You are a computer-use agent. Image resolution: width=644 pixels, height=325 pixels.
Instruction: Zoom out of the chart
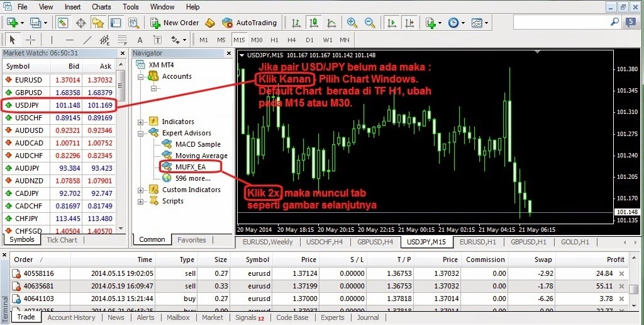pyautogui.click(x=370, y=23)
